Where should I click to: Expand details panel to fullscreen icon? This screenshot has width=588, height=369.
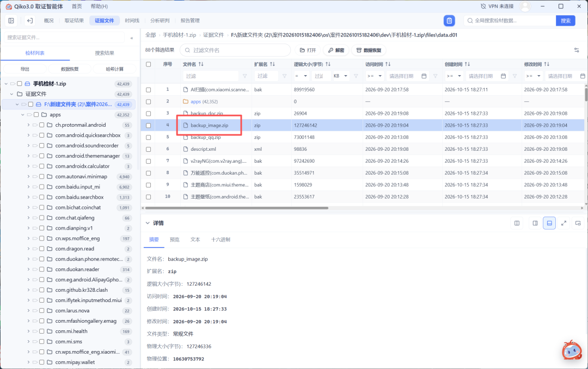[563, 223]
